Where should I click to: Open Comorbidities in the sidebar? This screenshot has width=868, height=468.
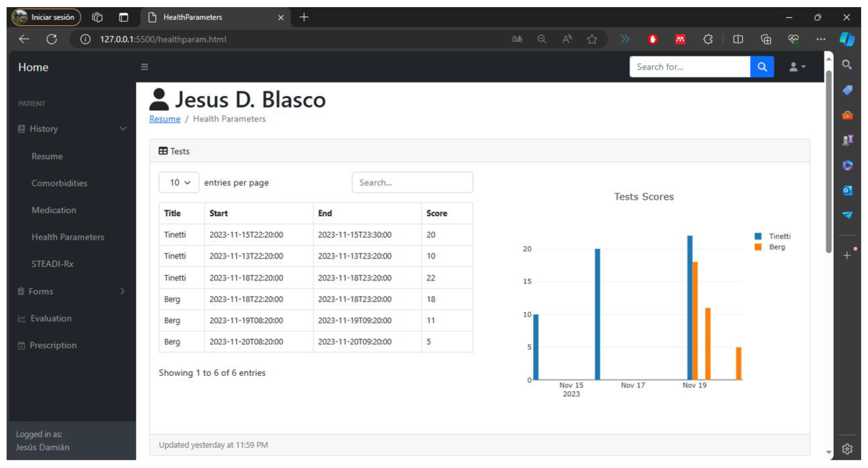point(59,183)
